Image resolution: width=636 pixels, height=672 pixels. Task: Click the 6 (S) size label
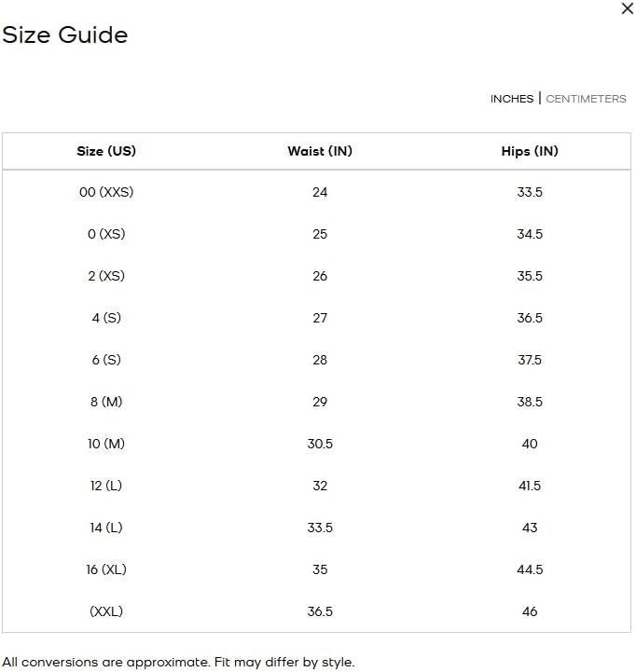pos(106,360)
